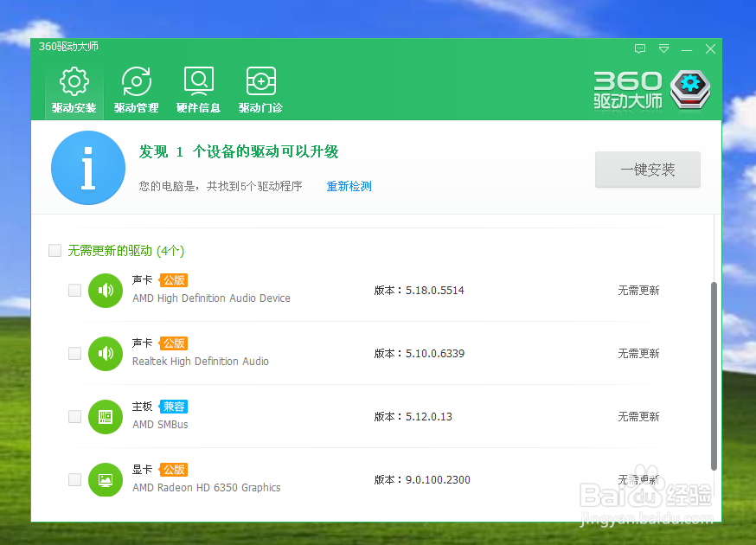Check the AMD High Definition Audio Device box
Viewport: 756px width, 545px height.
pos(74,291)
